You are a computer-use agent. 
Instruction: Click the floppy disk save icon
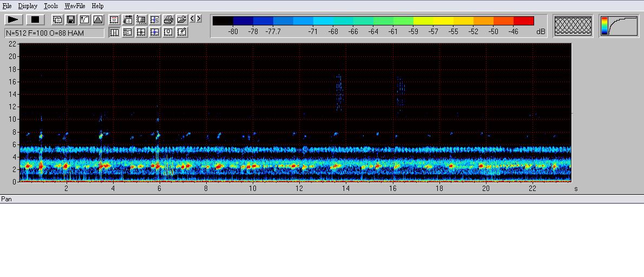[x=71, y=19]
